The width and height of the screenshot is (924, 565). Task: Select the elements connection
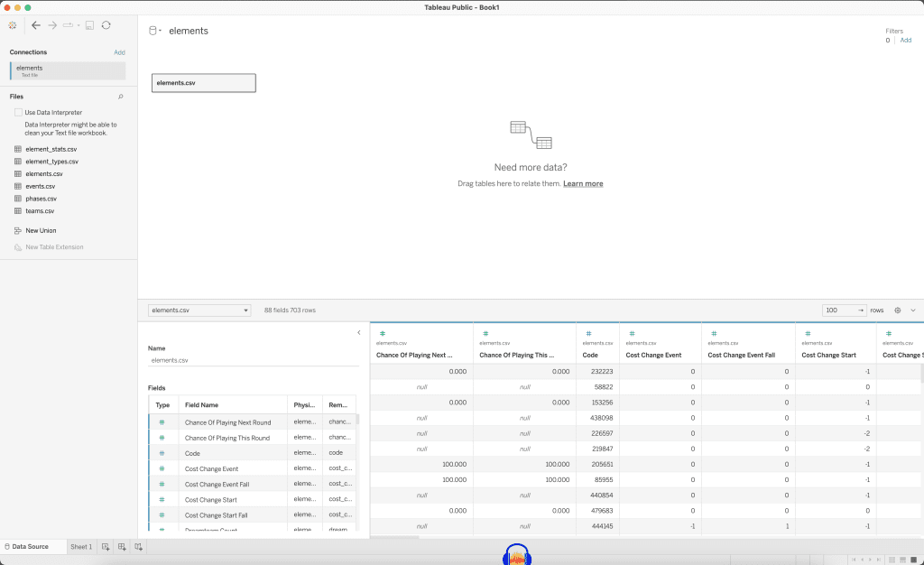coord(68,70)
